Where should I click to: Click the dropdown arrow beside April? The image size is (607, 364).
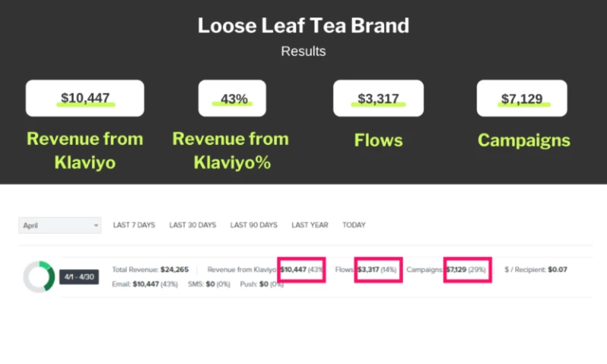(96, 225)
